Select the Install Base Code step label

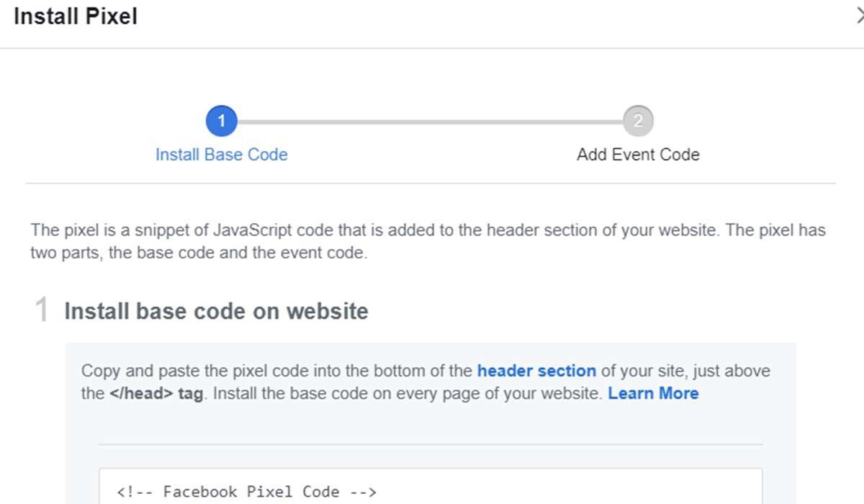pos(221,155)
